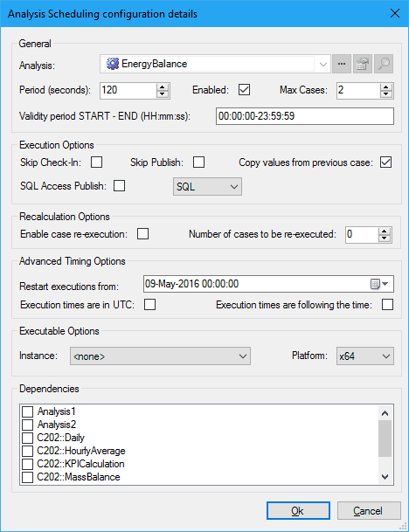Check the Analysis1 dependency
The image size is (409, 532).
(27, 411)
